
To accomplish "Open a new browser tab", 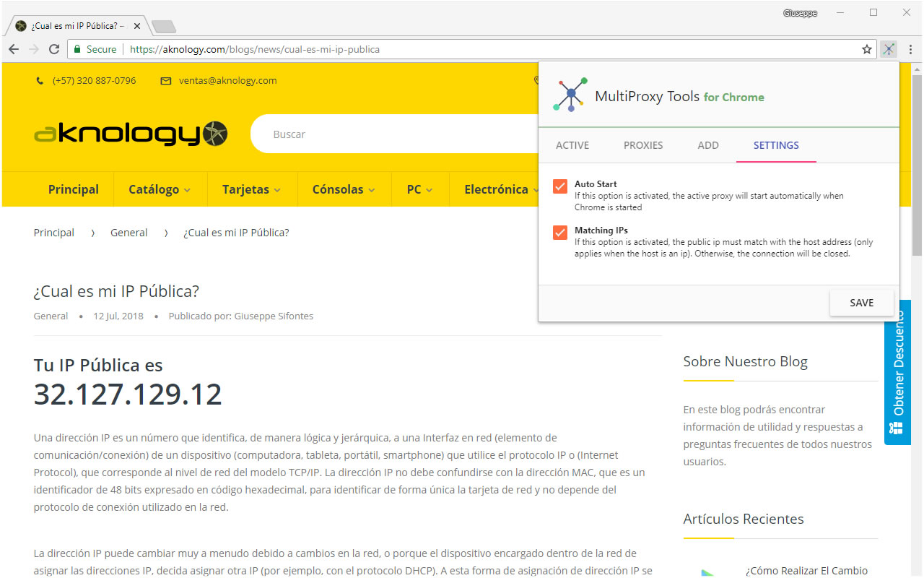I will [164, 27].
